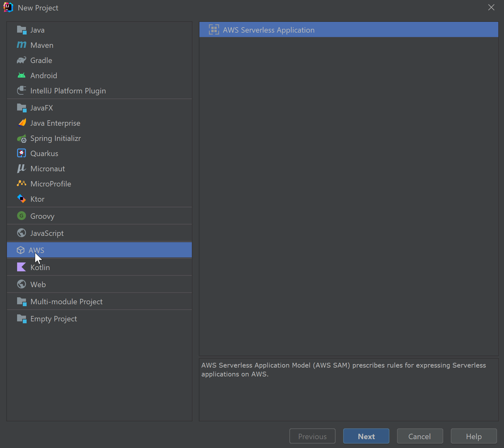Pick the MicroProfile generator

tap(51, 184)
